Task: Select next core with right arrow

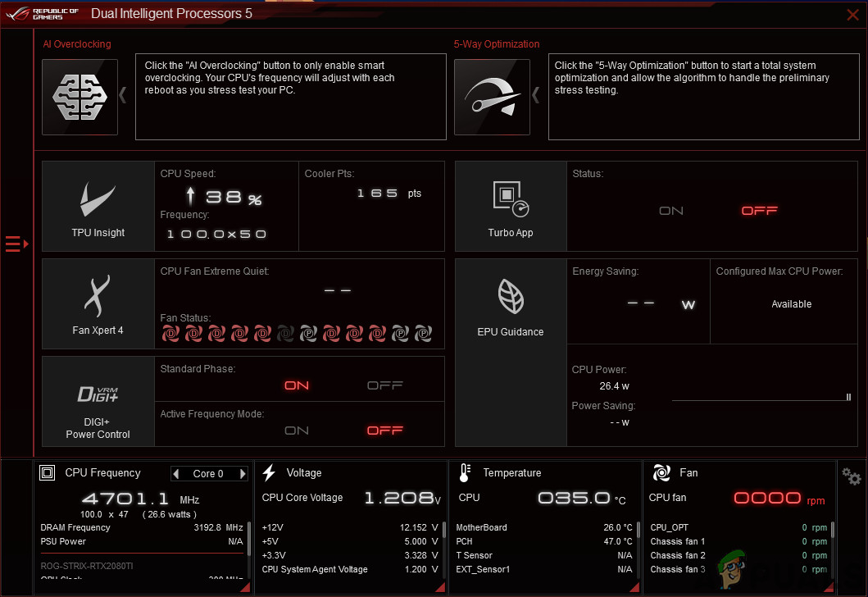Action: (243, 474)
